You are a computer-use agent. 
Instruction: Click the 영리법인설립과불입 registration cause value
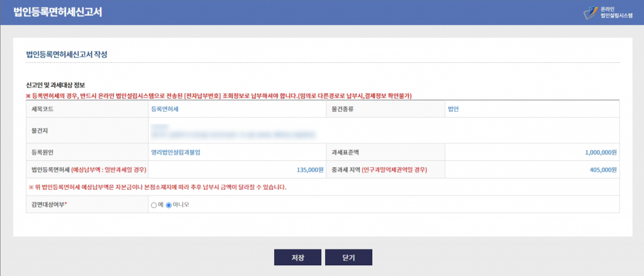176,152
